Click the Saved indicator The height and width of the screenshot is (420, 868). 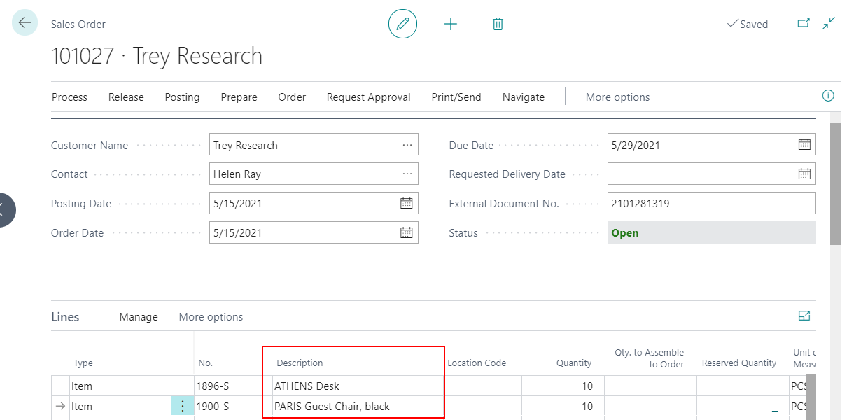pyautogui.click(x=748, y=23)
